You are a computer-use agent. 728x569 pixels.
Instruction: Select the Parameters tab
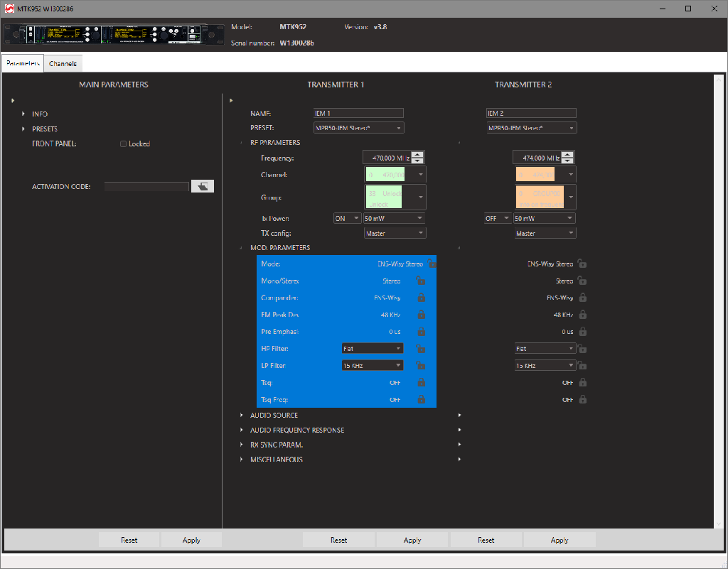click(x=23, y=64)
